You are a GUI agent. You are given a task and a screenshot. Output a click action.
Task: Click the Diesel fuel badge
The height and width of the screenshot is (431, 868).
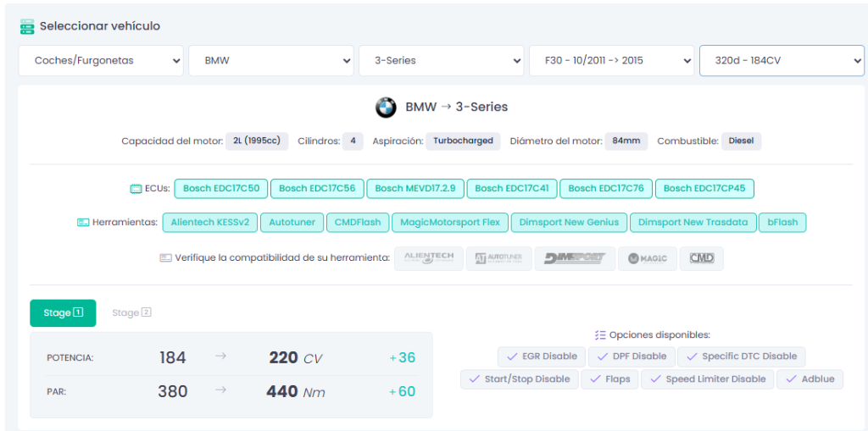pyautogui.click(x=741, y=141)
